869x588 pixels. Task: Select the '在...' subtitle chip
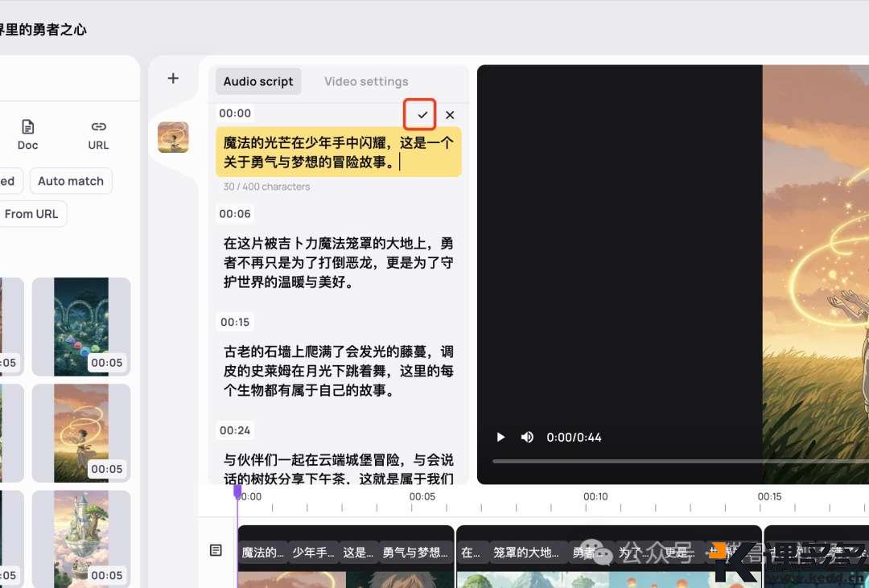click(471, 553)
